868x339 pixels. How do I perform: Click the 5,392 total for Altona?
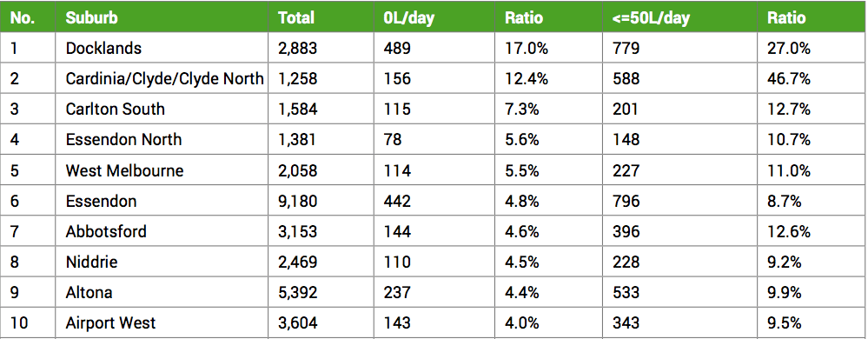[298, 292]
